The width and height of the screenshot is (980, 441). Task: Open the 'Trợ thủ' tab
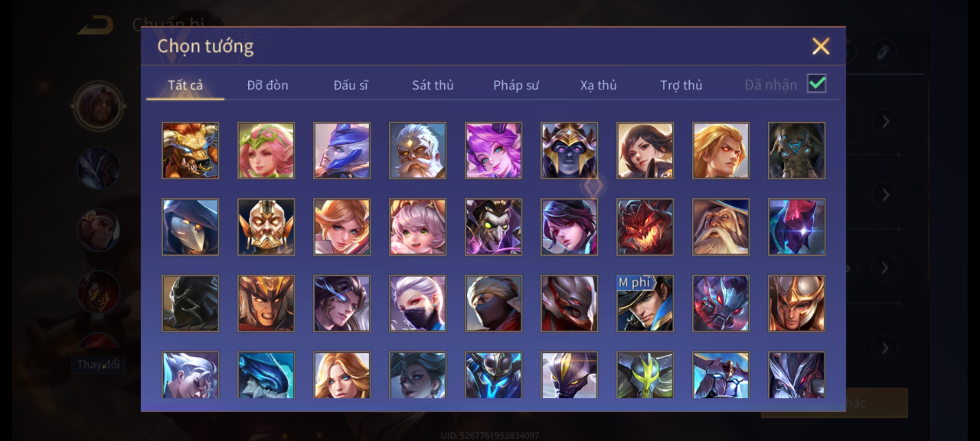[681, 85]
